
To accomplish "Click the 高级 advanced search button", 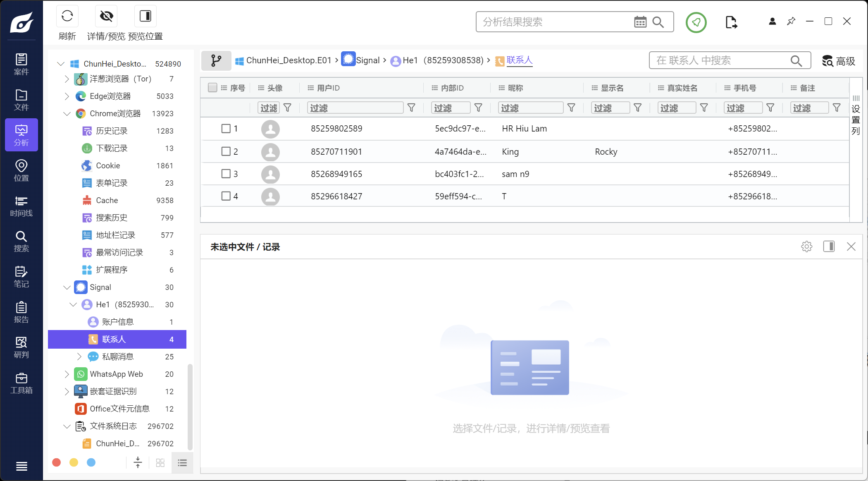I will pyautogui.click(x=839, y=61).
